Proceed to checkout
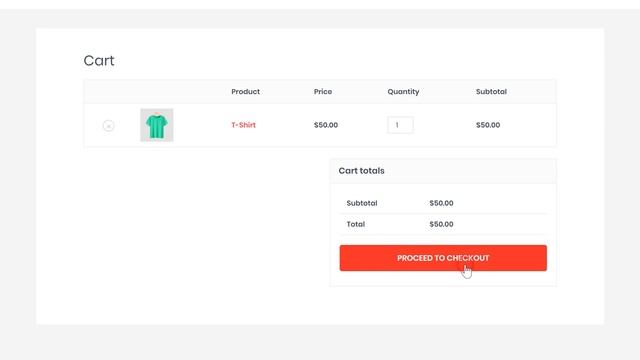640x360 pixels. point(443,258)
